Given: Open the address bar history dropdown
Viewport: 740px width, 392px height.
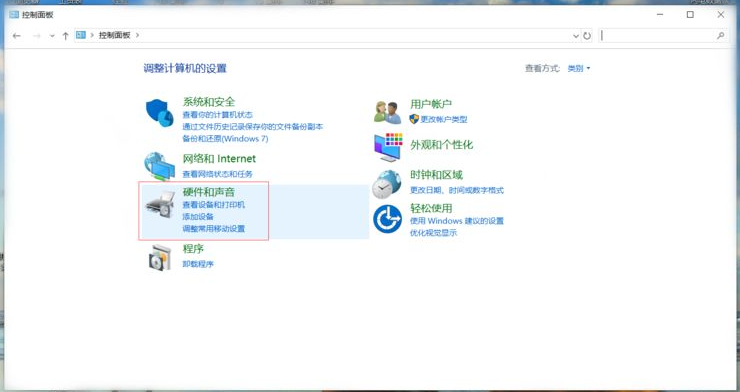Looking at the screenshot, I should coord(576,35).
